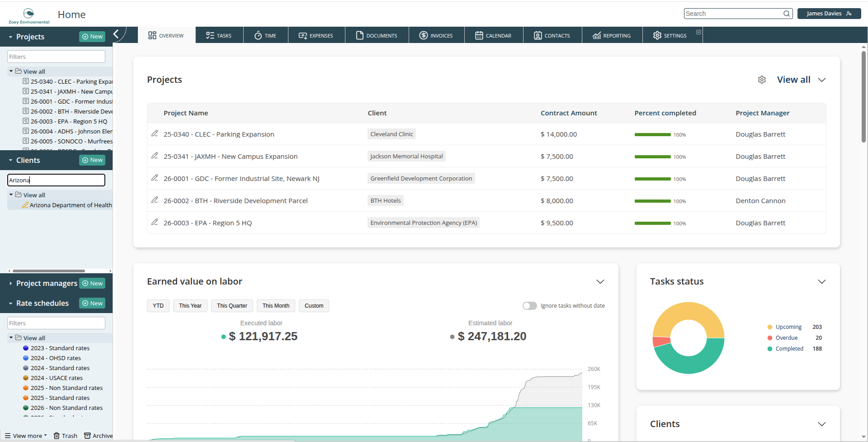Click New button in Clients section

pos(92,160)
